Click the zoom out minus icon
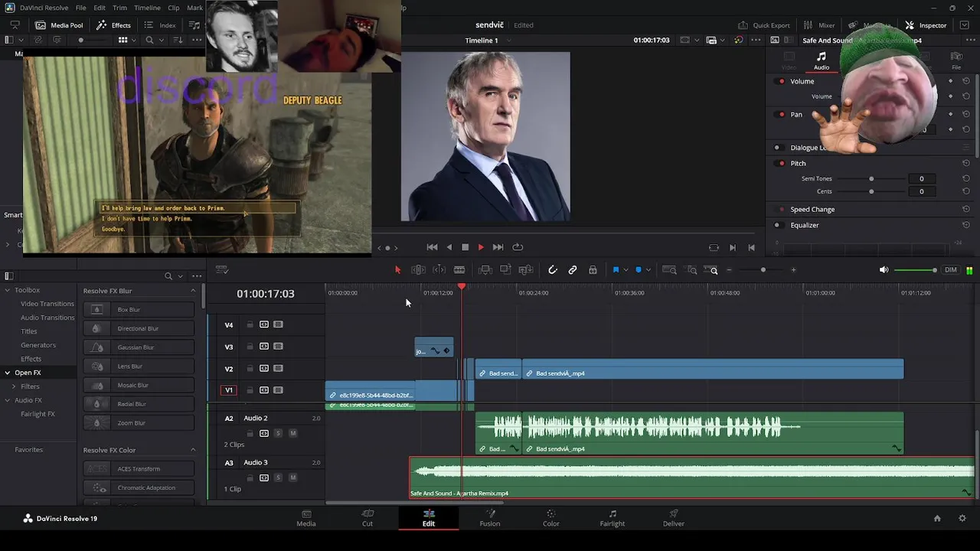 (x=729, y=270)
